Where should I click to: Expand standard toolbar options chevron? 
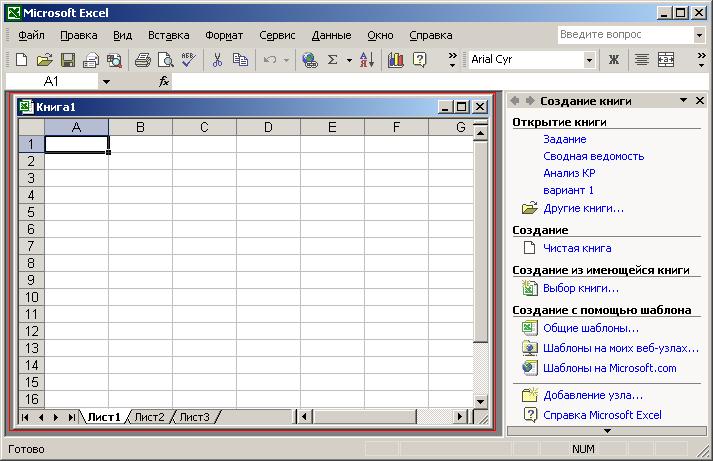(452, 60)
